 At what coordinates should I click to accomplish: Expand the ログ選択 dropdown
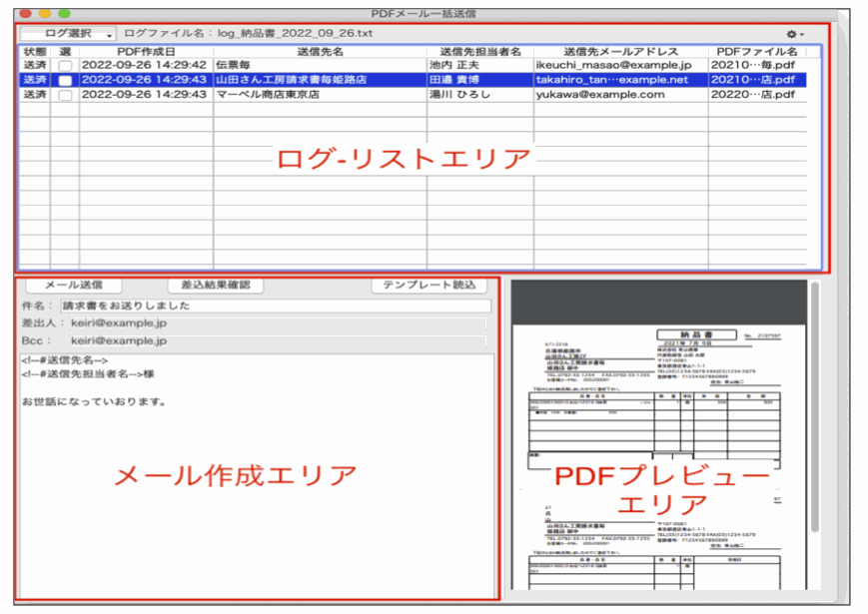(67, 34)
